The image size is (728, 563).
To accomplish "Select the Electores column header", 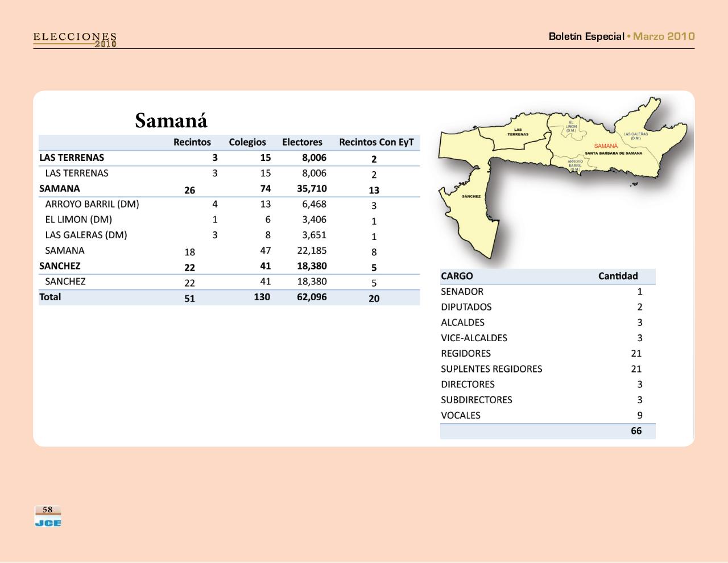I will point(302,142).
